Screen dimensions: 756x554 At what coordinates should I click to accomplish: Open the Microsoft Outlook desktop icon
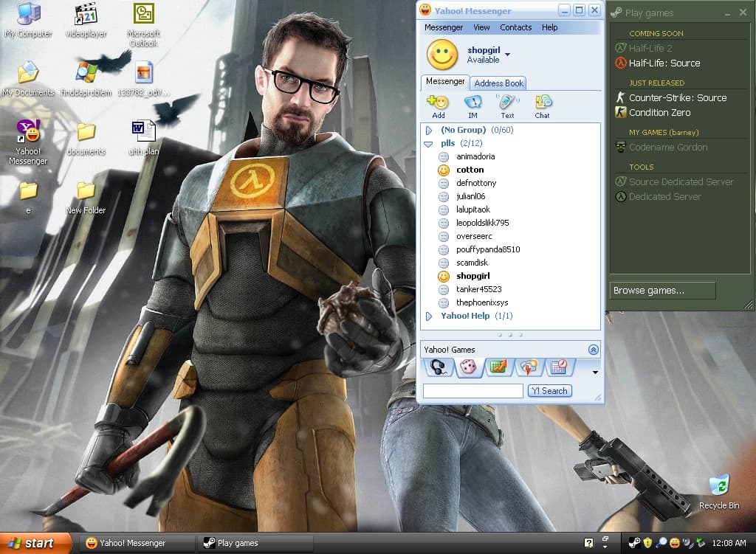coord(143,15)
